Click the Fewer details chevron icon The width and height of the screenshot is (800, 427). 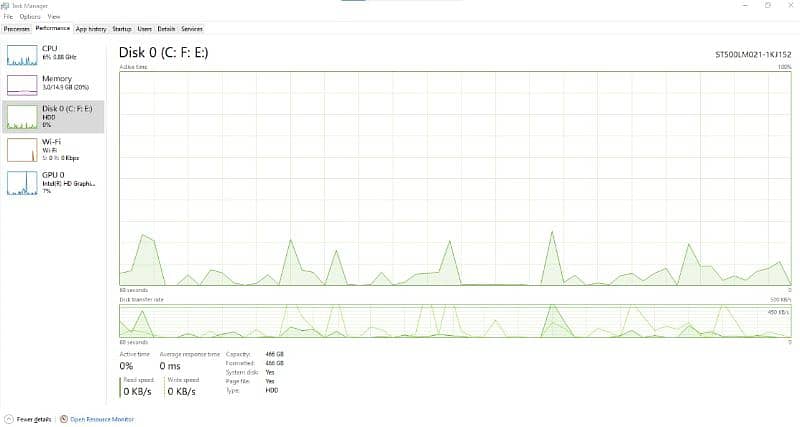(x=8, y=419)
